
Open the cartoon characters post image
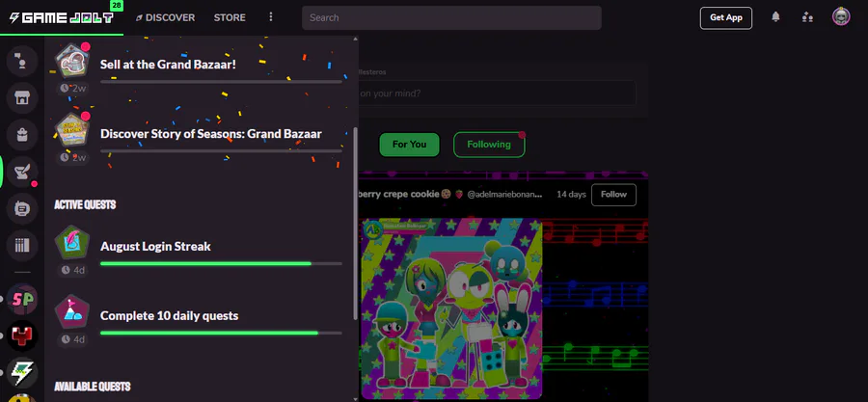pyautogui.click(x=451, y=308)
